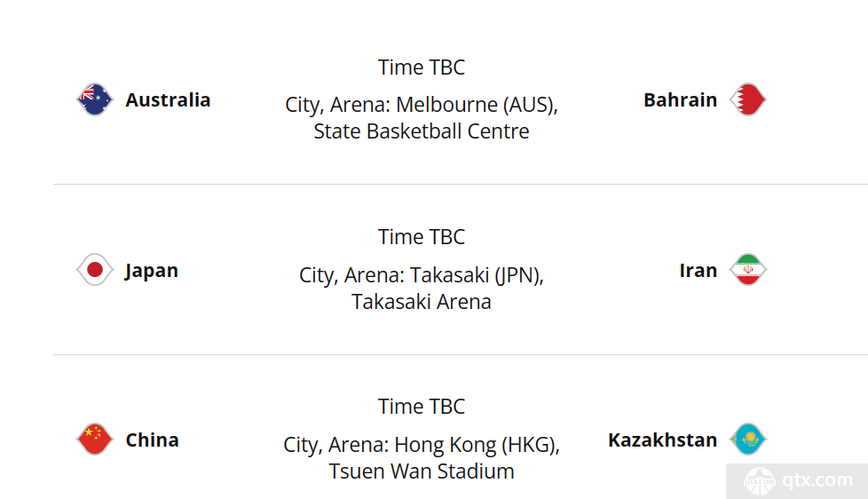868x499 pixels.
Task: Click Time TBC for Australia vs Bahrain
Action: click(422, 67)
